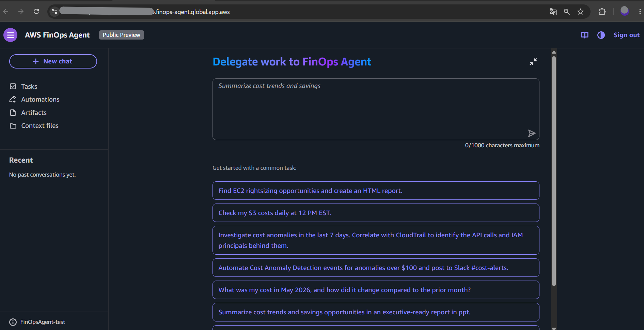Start a New chat
Viewport: 644px width, 330px height.
click(53, 61)
